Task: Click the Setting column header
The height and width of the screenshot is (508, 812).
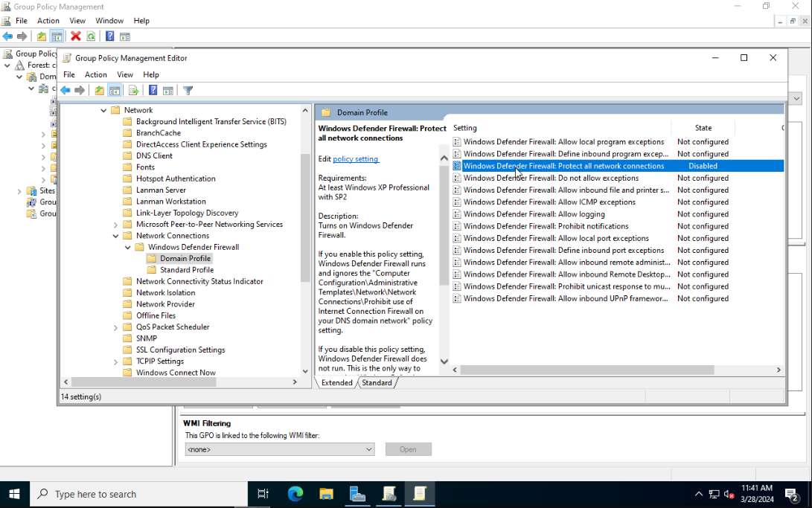Action: pos(561,128)
